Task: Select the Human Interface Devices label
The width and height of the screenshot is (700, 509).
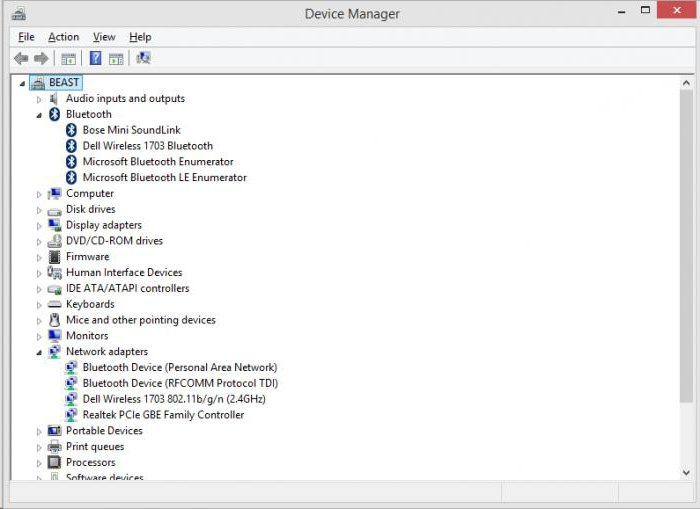Action: click(x=124, y=272)
